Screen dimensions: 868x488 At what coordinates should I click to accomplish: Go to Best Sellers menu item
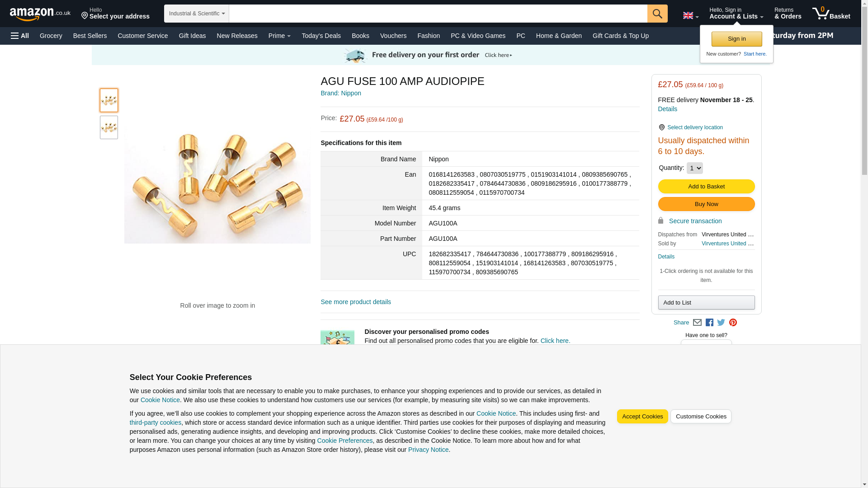pos(90,36)
